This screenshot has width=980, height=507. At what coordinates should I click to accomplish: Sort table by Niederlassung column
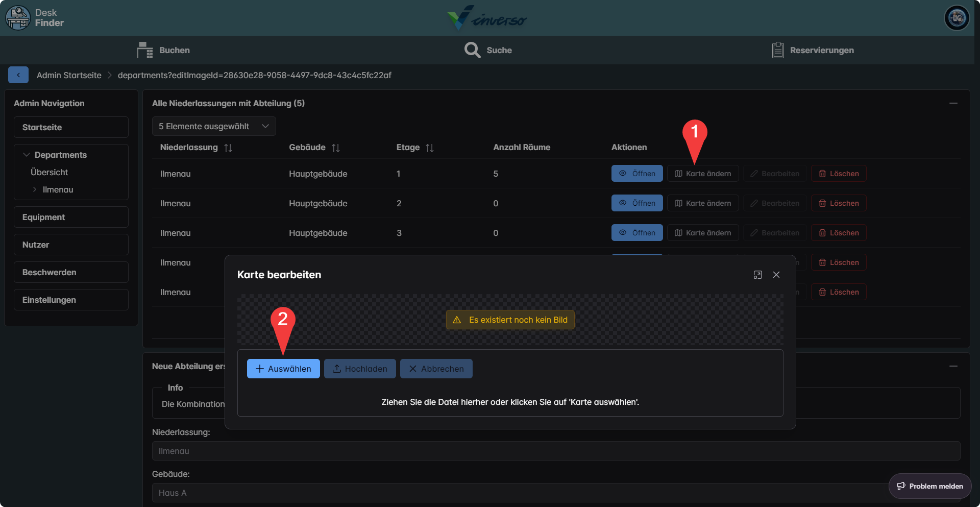(x=228, y=148)
